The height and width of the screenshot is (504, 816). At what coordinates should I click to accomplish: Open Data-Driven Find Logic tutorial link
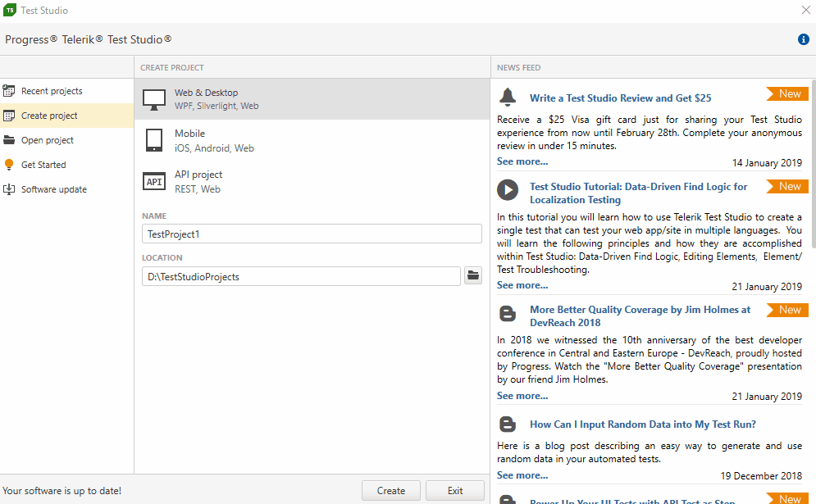coord(639,193)
